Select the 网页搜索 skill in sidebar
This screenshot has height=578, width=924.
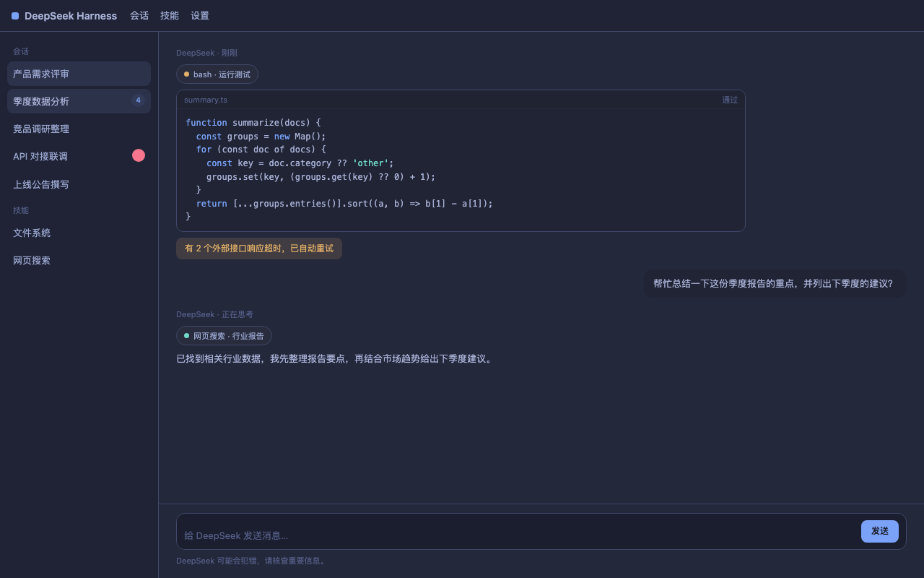[79, 260]
